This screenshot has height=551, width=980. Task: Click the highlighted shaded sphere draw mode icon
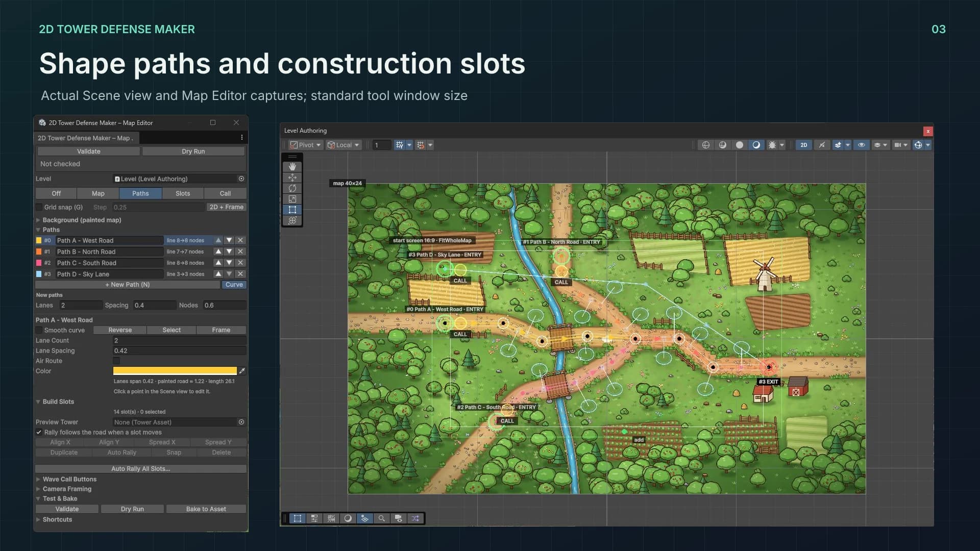coord(756,145)
